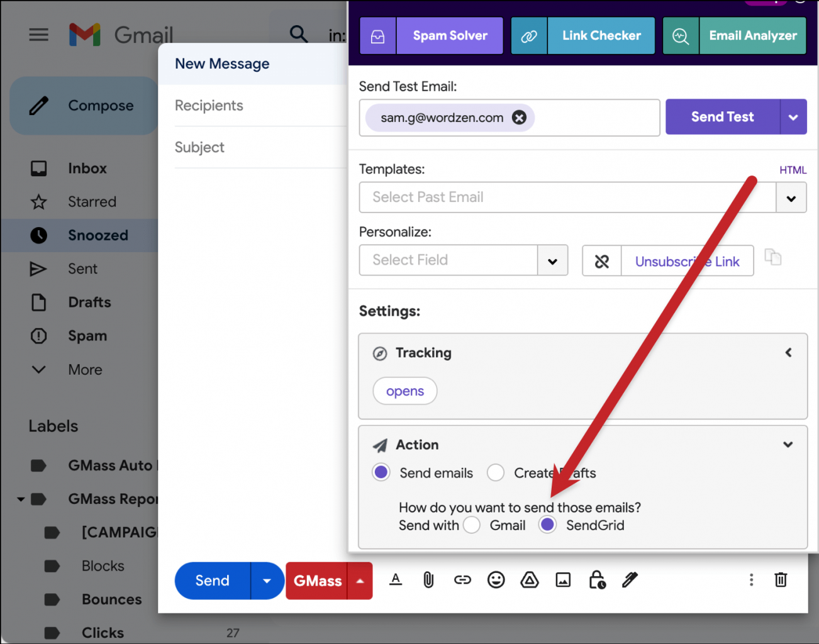
Task: Open the Personalize Select Field dropdown
Action: 553,261
